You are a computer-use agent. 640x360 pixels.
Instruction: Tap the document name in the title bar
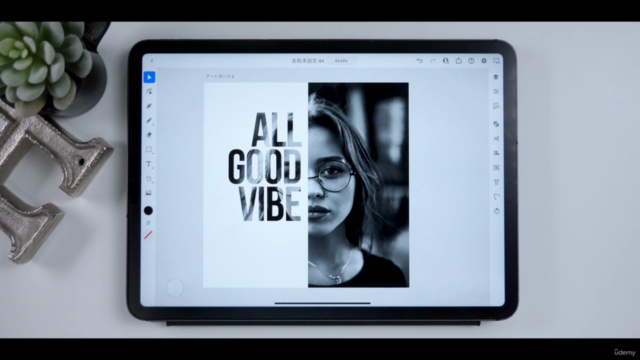pyautogui.click(x=308, y=61)
